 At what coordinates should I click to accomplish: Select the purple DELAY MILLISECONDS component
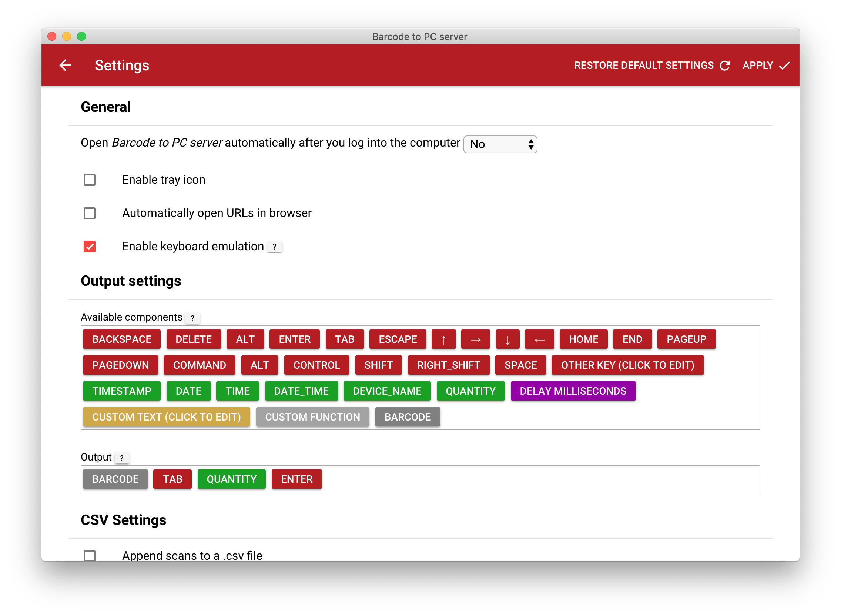click(573, 391)
